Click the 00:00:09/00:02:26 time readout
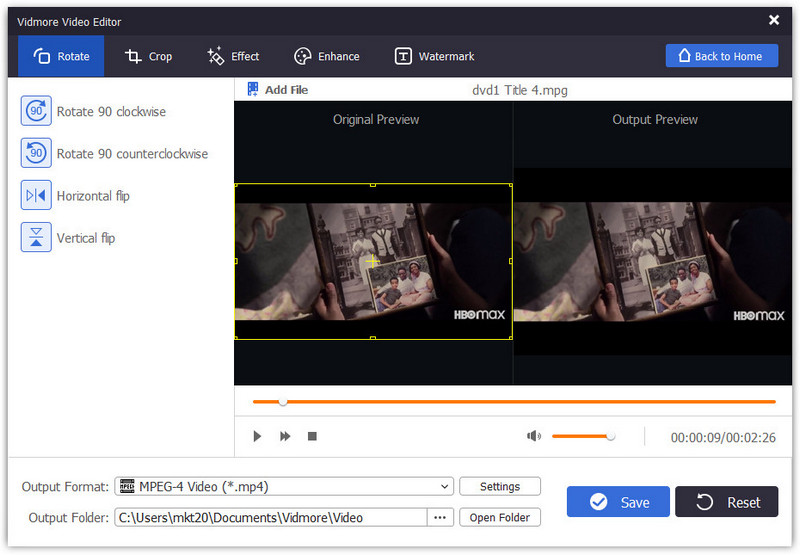The height and width of the screenshot is (555, 800). point(723,438)
